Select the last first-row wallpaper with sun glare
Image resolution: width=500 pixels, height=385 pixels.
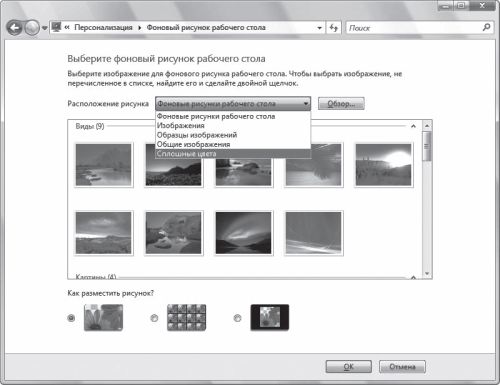[x=384, y=165]
